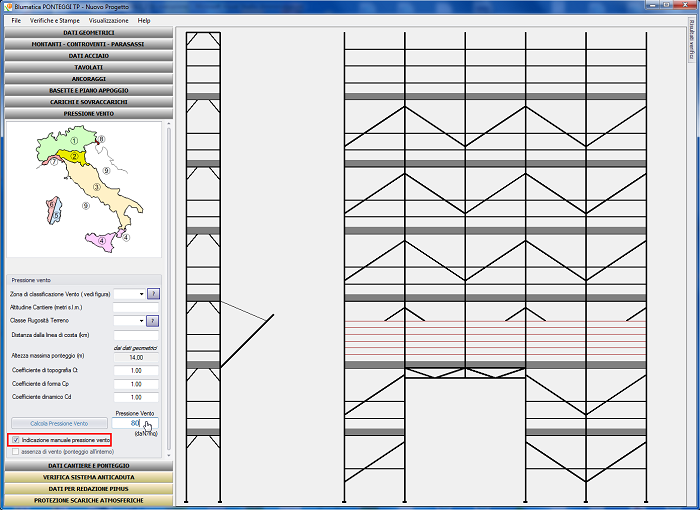The image size is (700, 510).
Task: Click the Pressione Vento value field
Action: [x=134, y=423]
